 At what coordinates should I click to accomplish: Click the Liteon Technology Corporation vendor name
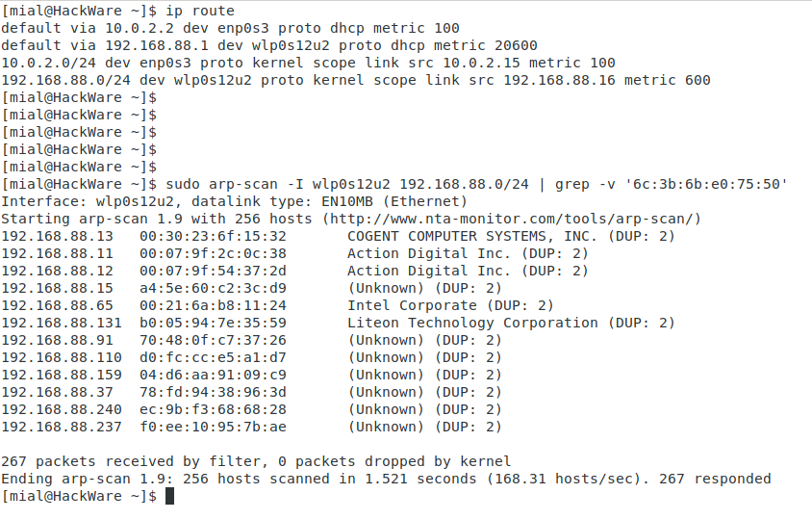472,323
